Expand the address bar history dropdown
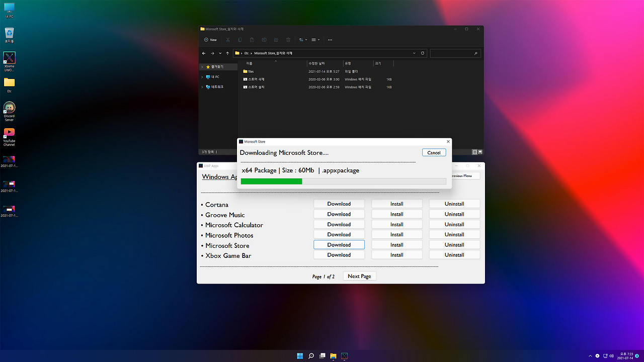Screen dimensions: 644x362 click(414, 53)
